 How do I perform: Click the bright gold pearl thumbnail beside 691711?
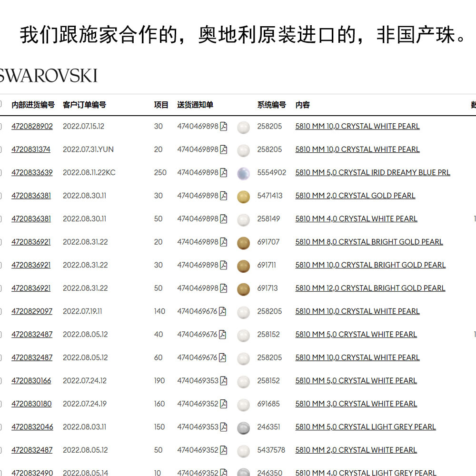click(x=243, y=266)
